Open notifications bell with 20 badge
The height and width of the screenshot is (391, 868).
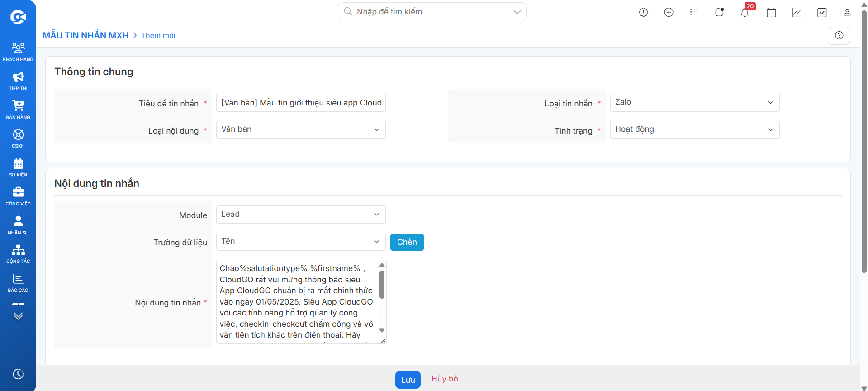click(745, 12)
